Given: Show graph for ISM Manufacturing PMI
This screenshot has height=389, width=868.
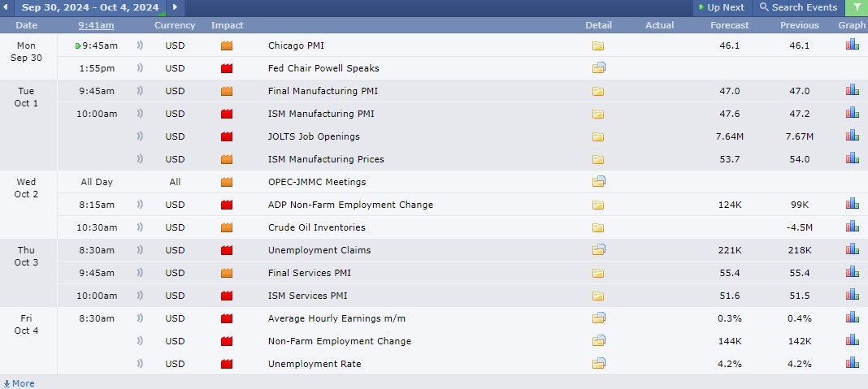Looking at the screenshot, I should coord(853,112).
